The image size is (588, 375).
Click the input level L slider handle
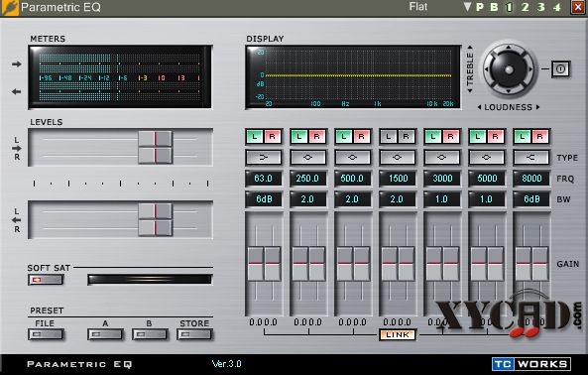(x=156, y=139)
